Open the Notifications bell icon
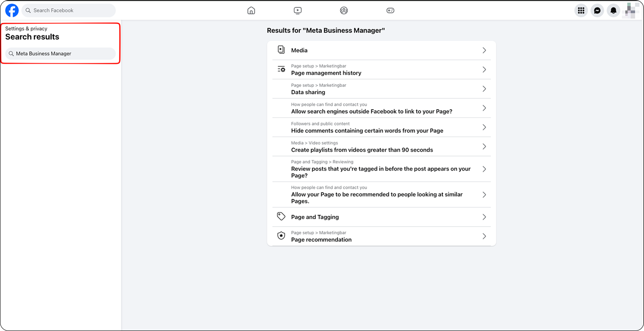644x331 pixels. pyautogui.click(x=614, y=11)
